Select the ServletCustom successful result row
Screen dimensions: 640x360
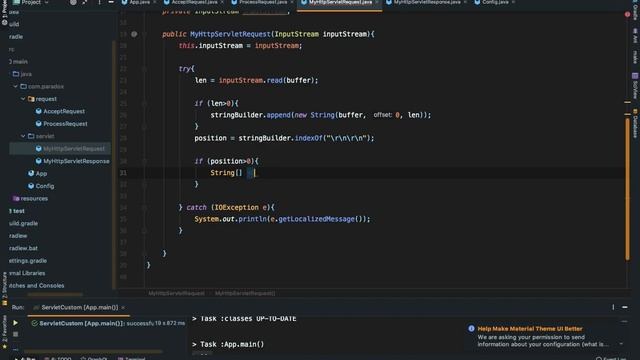click(108, 323)
